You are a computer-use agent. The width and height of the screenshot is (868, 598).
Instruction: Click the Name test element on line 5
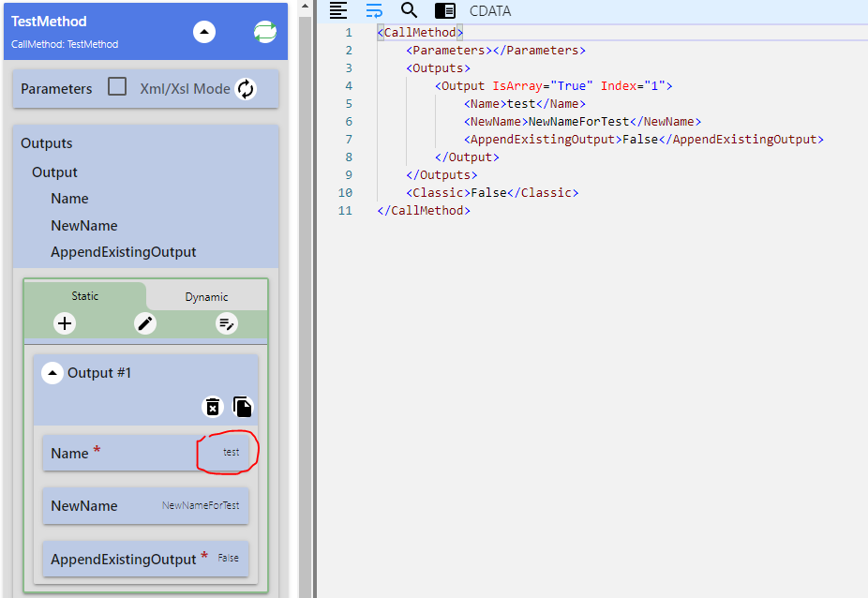pos(524,103)
